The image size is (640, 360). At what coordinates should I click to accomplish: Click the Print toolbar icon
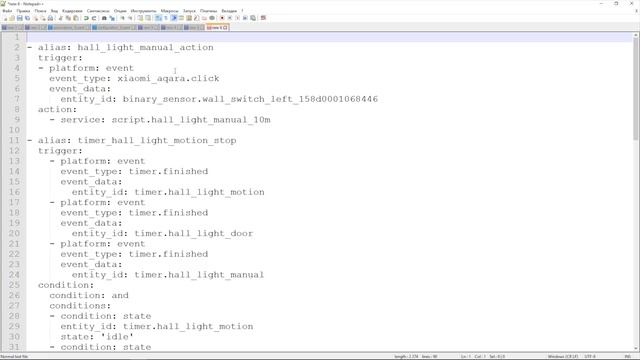(x=51, y=18)
